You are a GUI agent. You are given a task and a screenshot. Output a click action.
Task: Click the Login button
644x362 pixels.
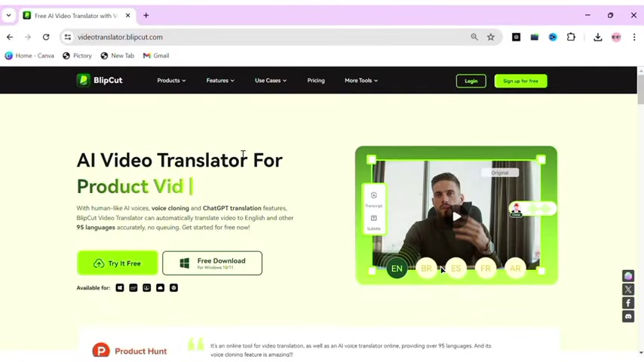pos(471,81)
